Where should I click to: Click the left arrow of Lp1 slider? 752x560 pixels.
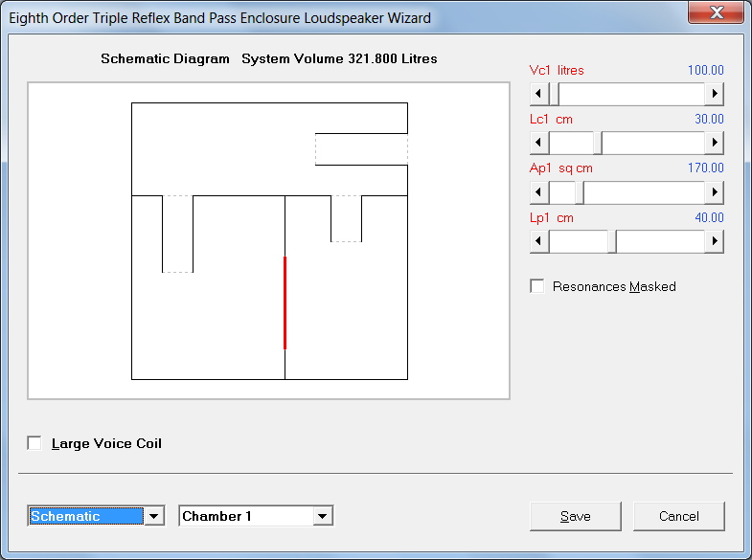tap(539, 241)
